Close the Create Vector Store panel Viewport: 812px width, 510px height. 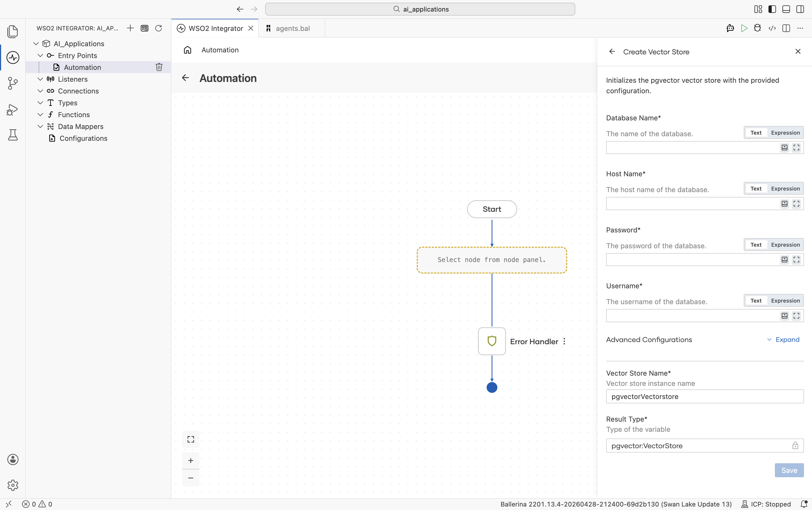click(x=798, y=51)
